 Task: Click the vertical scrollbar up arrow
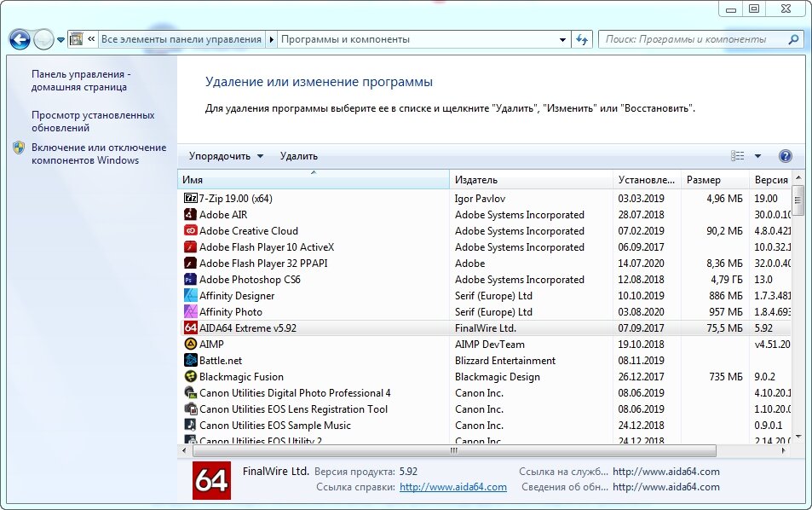pos(798,177)
